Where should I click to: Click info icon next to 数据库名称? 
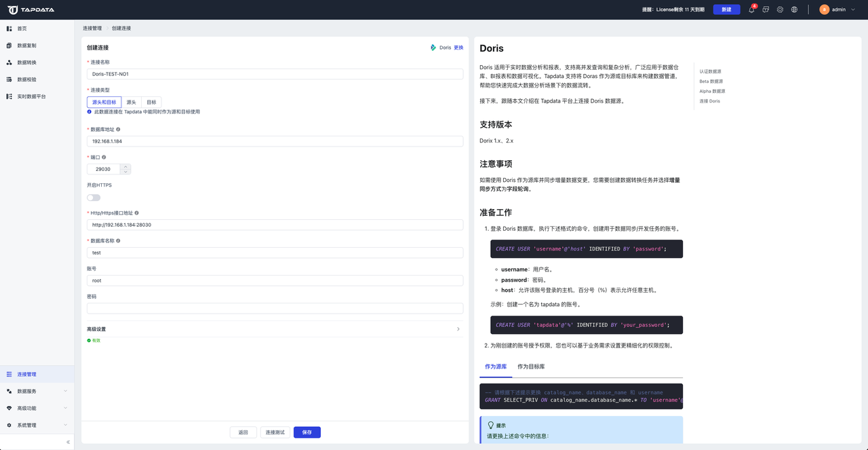(118, 240)
